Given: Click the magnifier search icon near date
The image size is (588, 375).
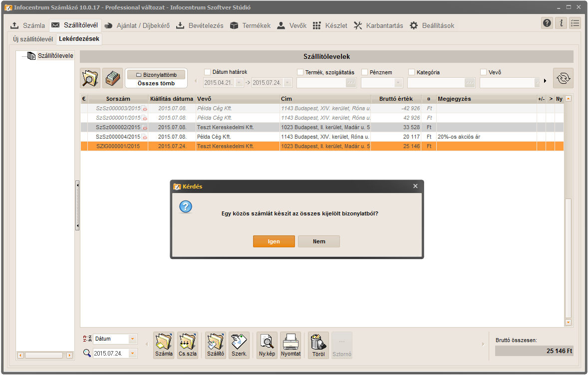Looking at the screenshot, I should point(87,353).
